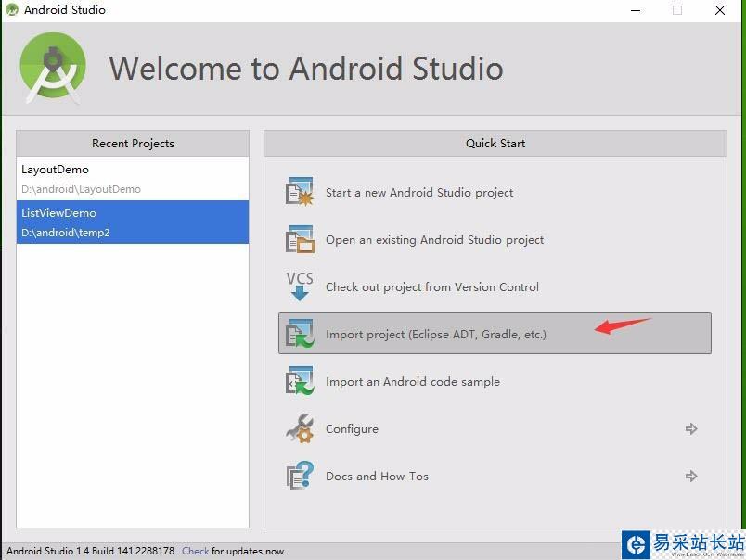Click the open existing project folder icon

point(300,239)
